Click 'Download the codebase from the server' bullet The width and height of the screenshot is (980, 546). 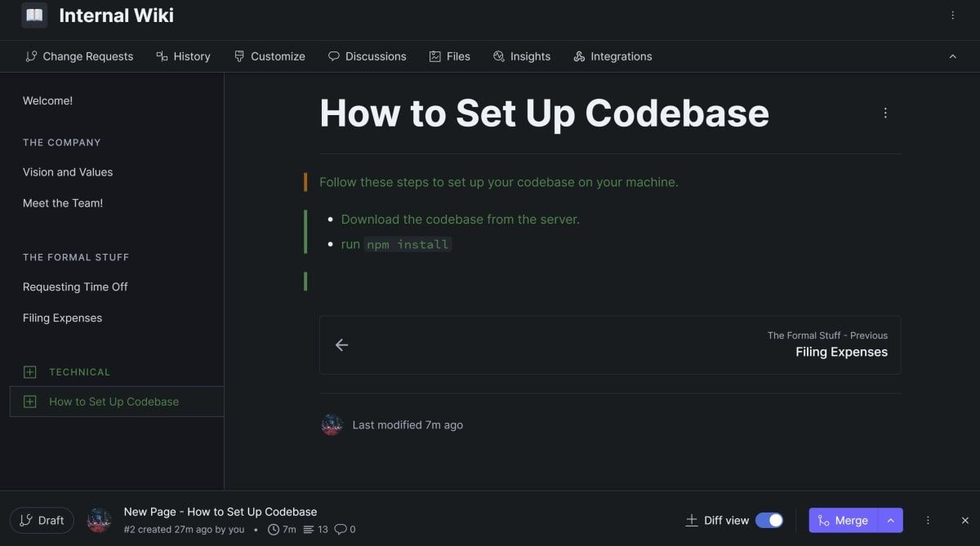[460, 220]
